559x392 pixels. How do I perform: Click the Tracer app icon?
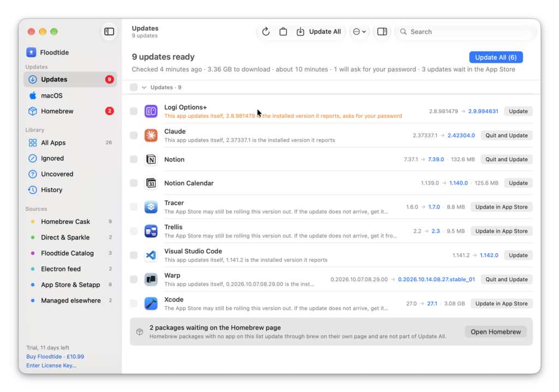click(151, 207)
